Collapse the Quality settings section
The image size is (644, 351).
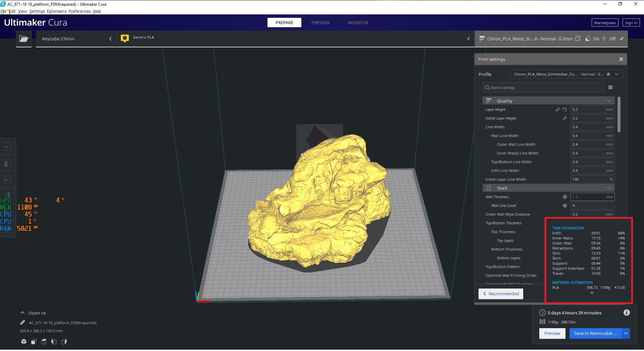(x=549, y=101)
